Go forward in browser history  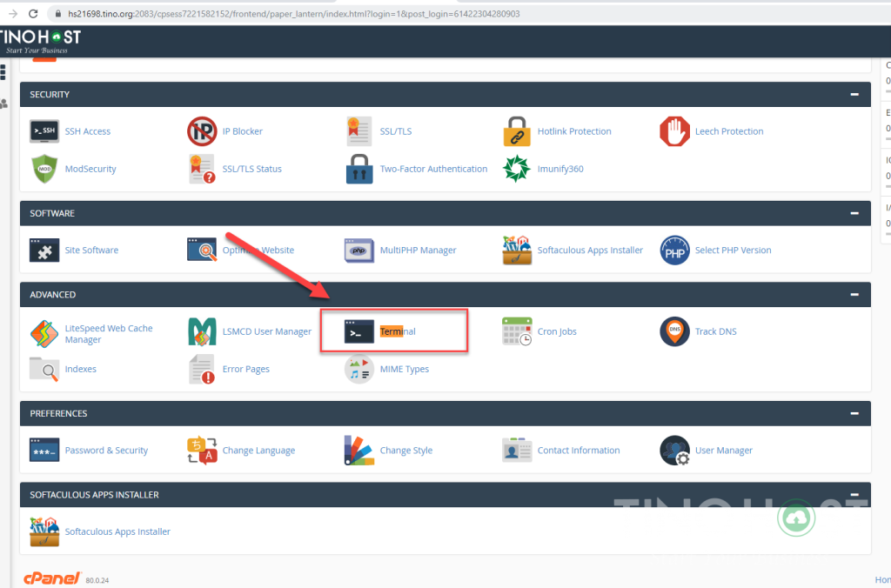12,14
